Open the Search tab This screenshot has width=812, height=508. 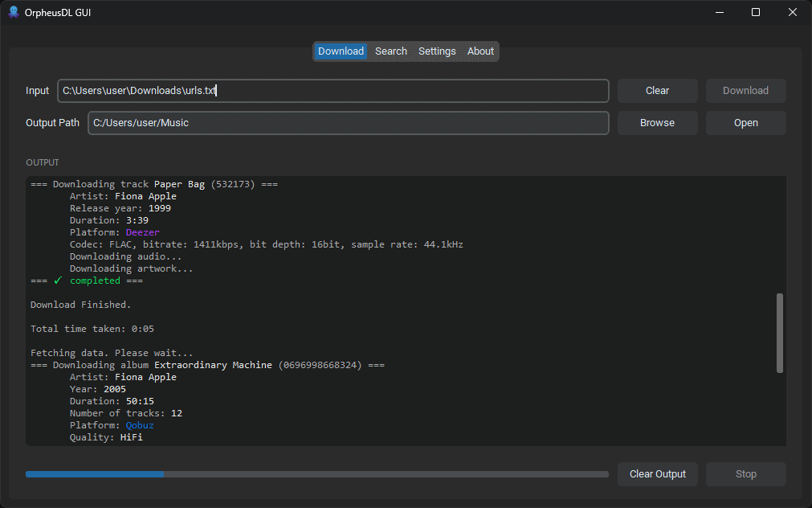point(391,51)
